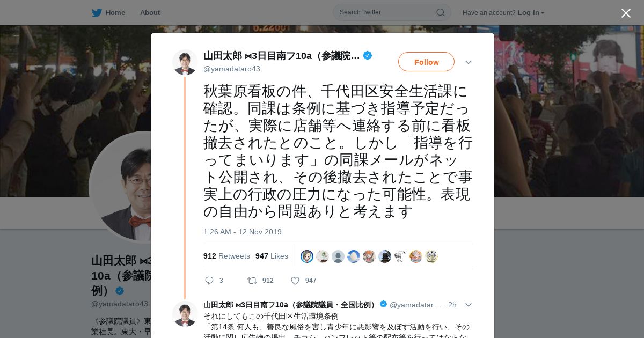Viewport: 644px width, 338px height.
Task: Open the Log in dropdown
Action: tap(531, 12)
